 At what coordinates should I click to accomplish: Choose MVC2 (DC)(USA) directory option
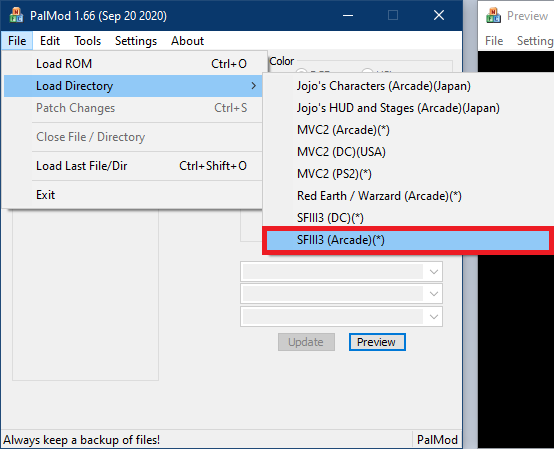(x=408, y=152)
